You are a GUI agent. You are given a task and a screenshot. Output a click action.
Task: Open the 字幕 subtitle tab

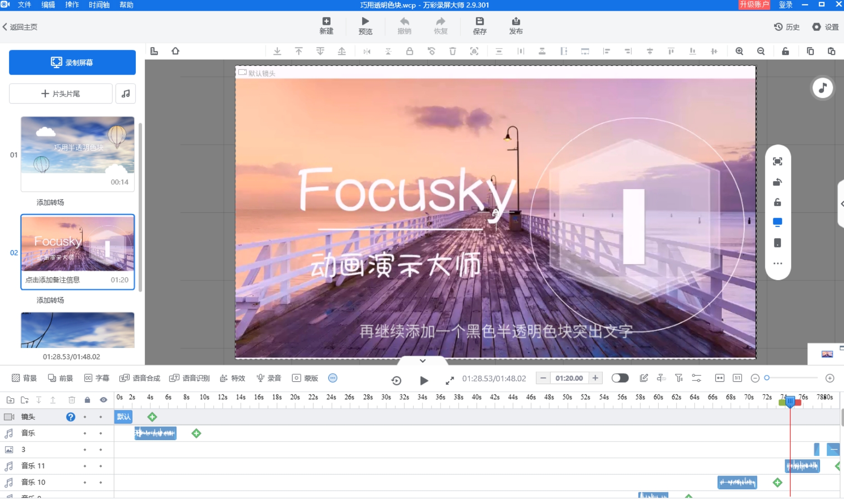pyautogui.click(x=97, y=378)
